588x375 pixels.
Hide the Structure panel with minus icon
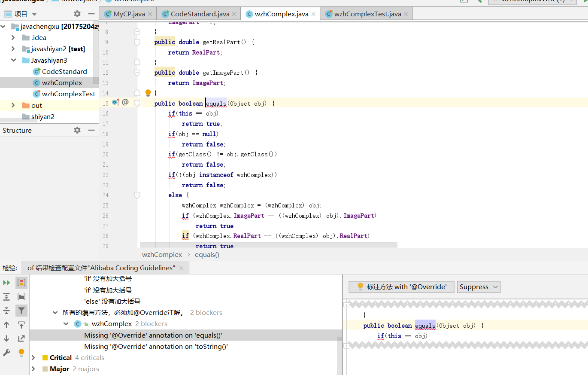coord(91,130)
